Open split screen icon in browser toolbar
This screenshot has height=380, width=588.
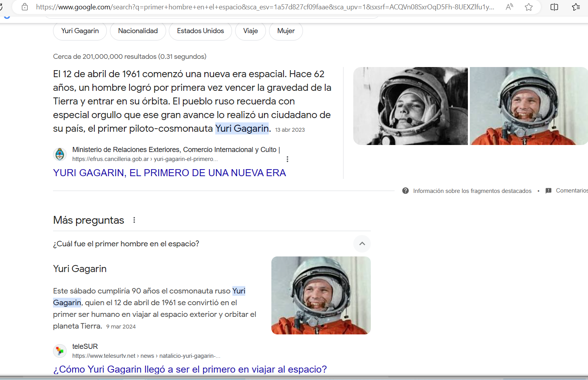click(554, 7)
